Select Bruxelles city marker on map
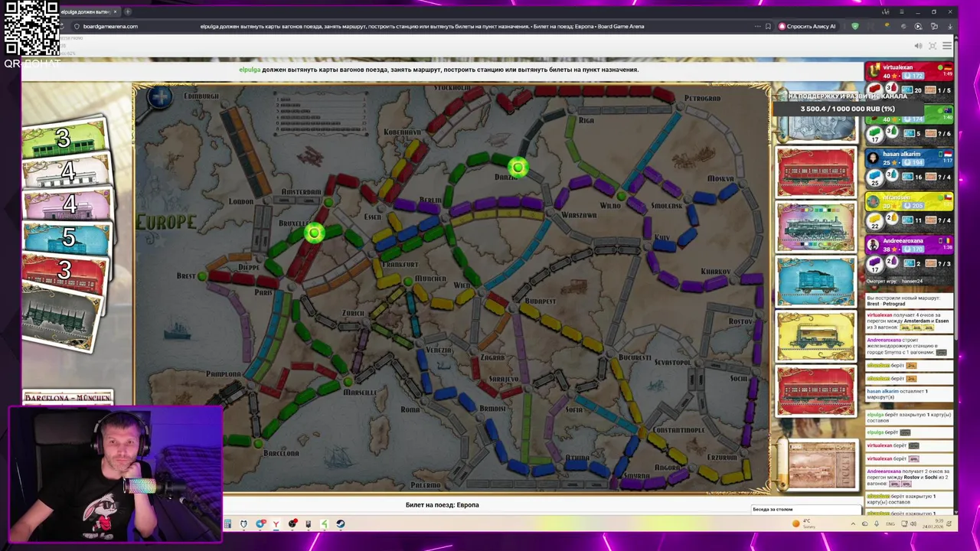This screenshot has width=980, height=551. (x=314, y=233)
